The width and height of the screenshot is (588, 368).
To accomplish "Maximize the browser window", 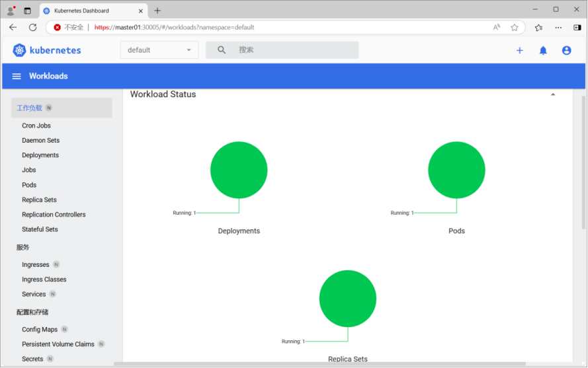I will (556, 9).
